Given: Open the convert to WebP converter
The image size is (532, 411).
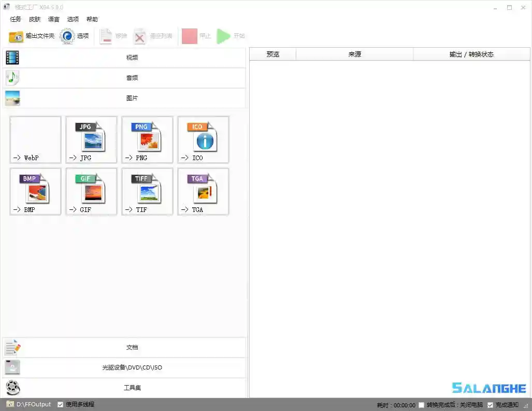Looking at the screenshot, I should [x=35, y=140].
